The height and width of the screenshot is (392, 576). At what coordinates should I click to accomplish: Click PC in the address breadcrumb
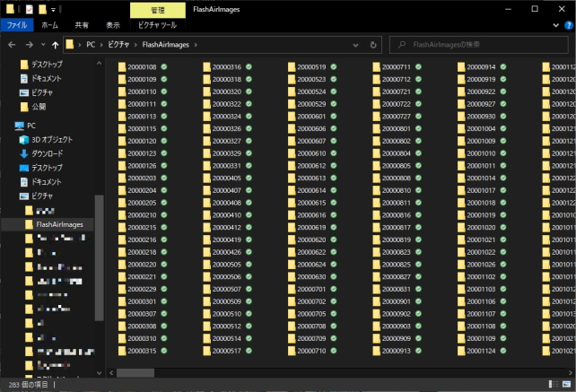[x=91, y=44]
